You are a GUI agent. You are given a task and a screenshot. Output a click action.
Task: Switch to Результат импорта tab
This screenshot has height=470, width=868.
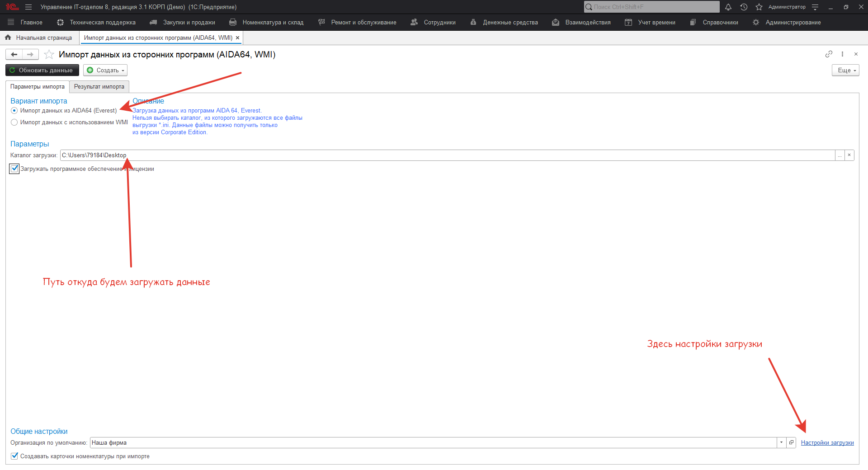99,87
